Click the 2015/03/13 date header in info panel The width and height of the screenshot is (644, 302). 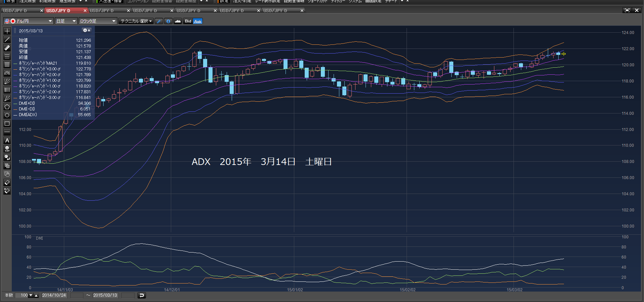pyautogui.click(x=31, y=31)
